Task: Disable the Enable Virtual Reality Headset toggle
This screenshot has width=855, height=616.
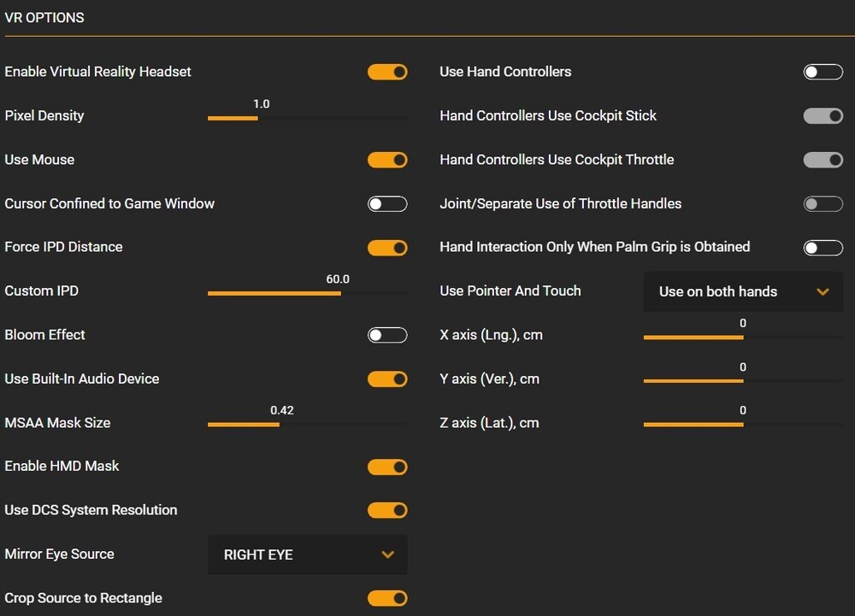Action: (387, 72)
